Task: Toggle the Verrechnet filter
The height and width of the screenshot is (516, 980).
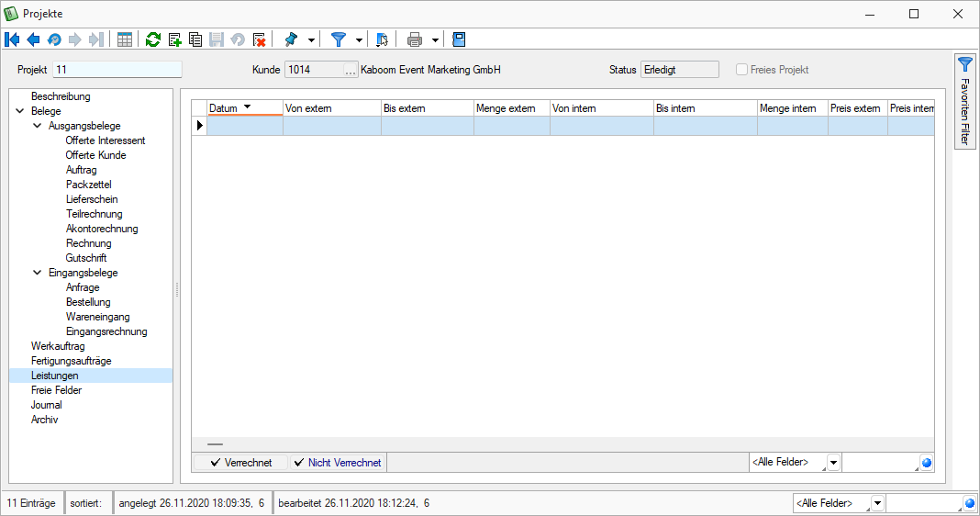Action: [241, 463]
